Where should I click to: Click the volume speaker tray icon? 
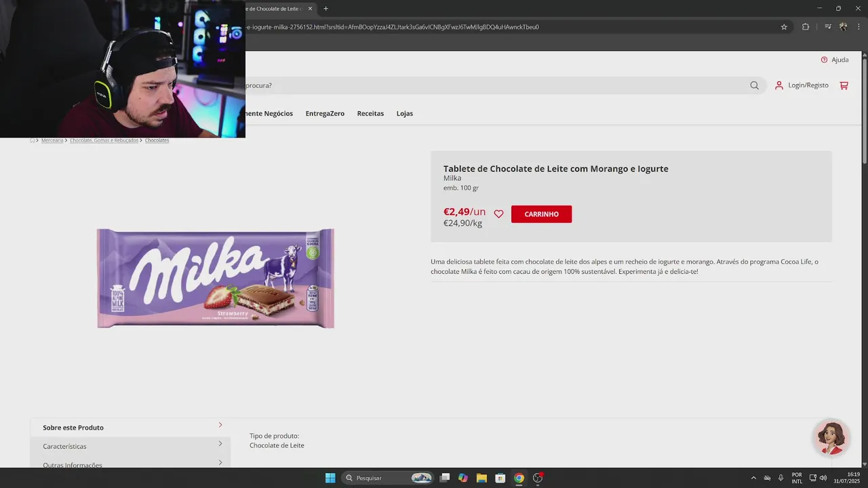pos(823,478)
